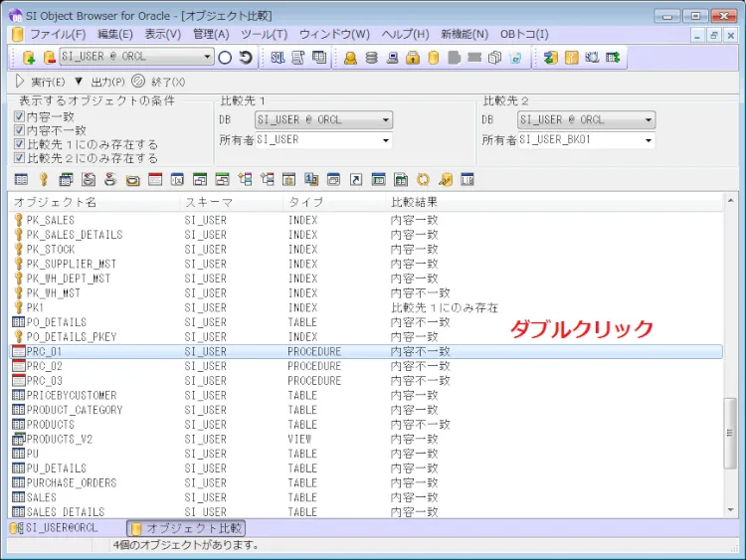Open the ファイル(F) menu
Image resolution: width=746 pixels, height=560 pixels.
point(58,34)
